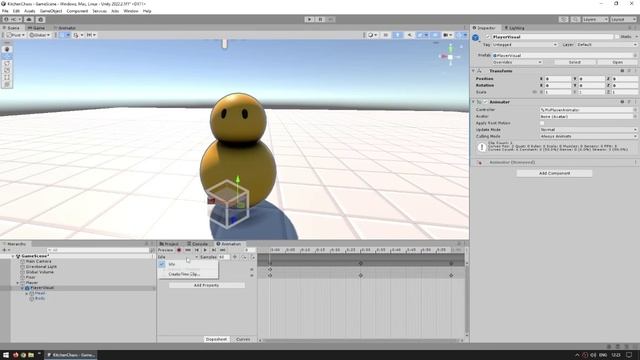Click the prefab Select button
The image size is (640, 360).
click(574, 62)
